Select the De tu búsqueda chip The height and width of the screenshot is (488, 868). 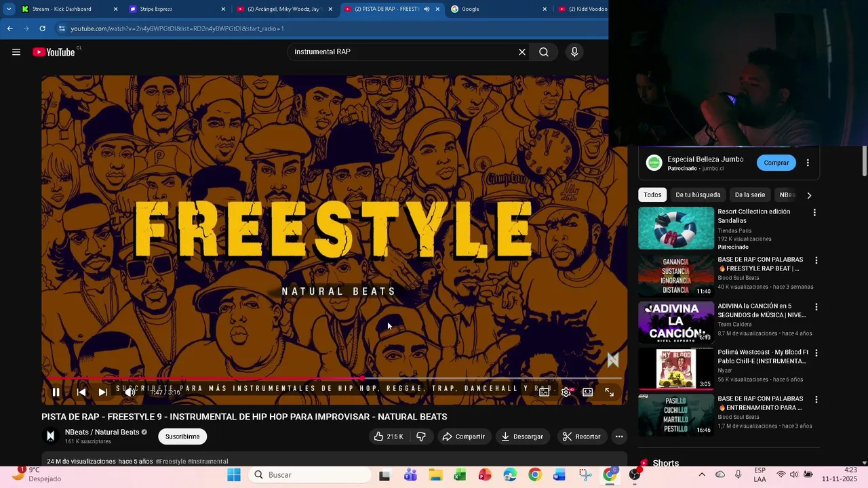click(x=698, y=195)
